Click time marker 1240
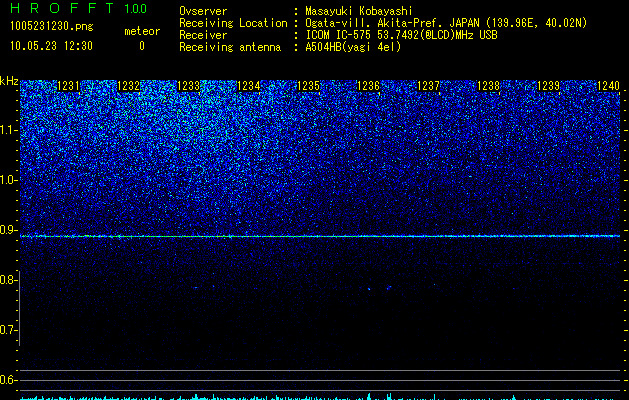Image resolution: width=629 pixels, height=400 pixels. [x=609, y=86]
